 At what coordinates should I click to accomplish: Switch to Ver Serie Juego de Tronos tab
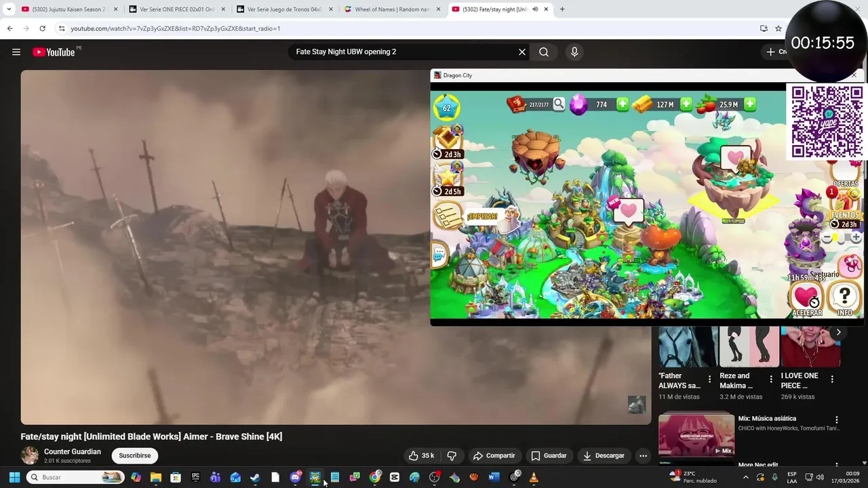point(284,9)
